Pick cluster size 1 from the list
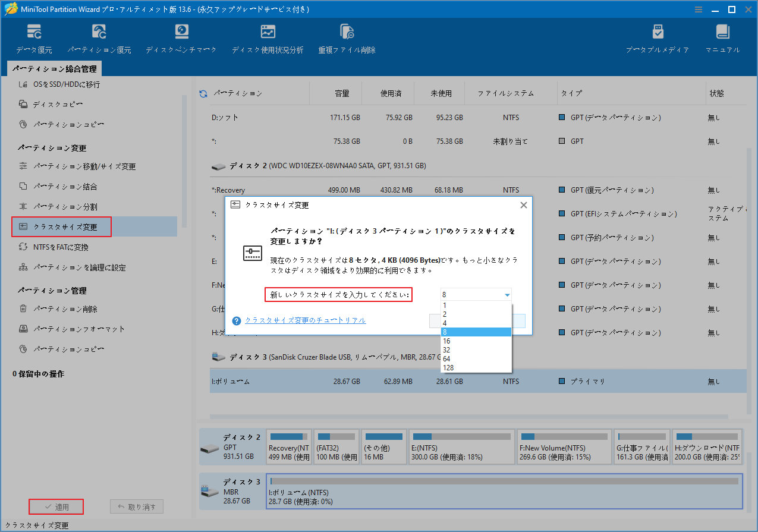758x532 pixels. pos(476,305)
